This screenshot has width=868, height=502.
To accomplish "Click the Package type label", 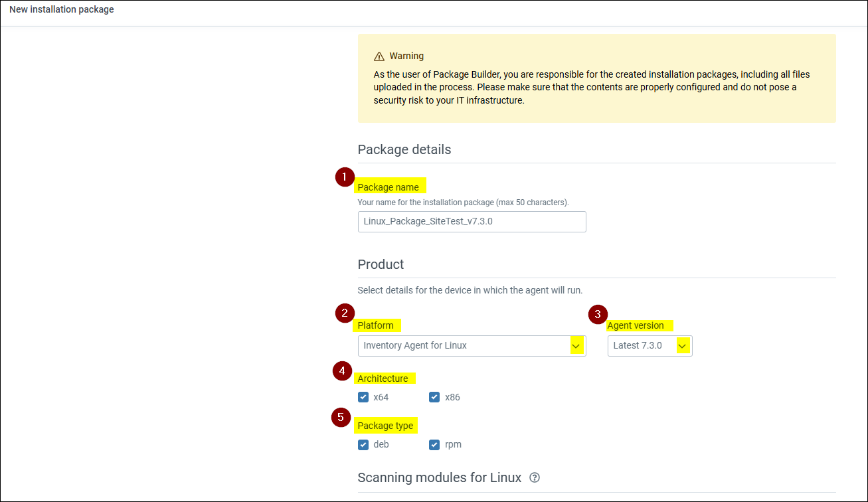I will pyautogui.click(x=385, y=426).
